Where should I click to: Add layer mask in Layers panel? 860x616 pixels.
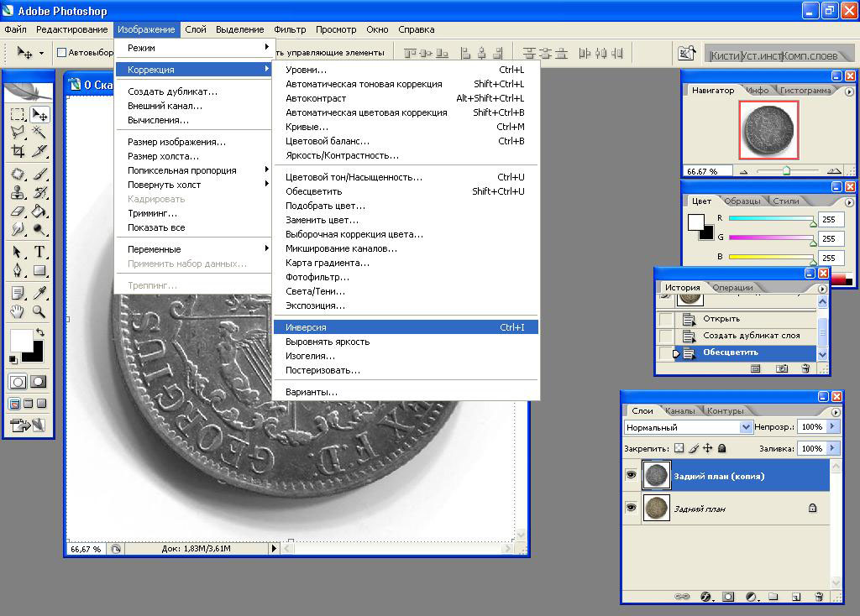point(728,597)
